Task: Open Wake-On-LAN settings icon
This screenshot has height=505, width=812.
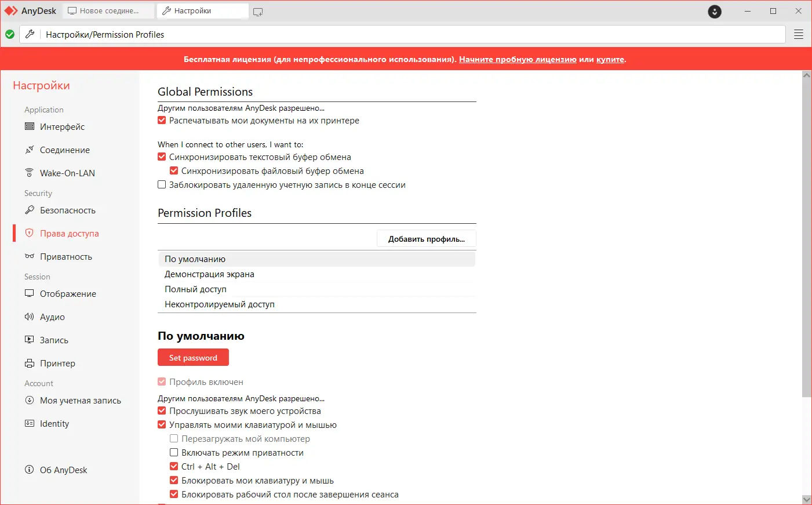Action: point(30,173)
